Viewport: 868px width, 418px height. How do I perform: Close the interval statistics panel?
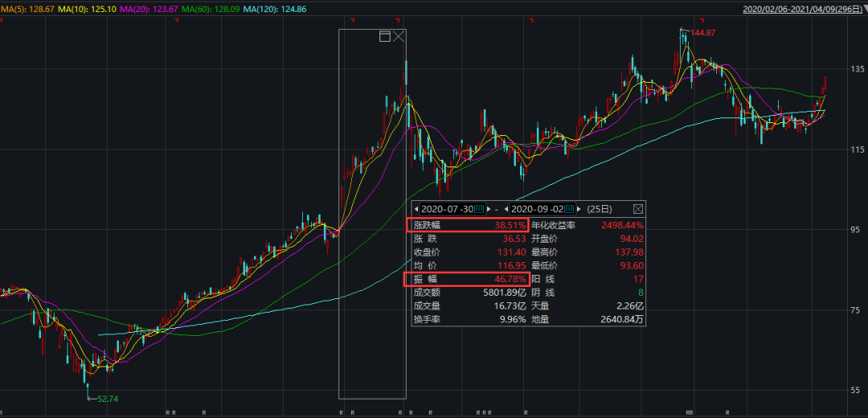pyautogui.click(x=638, y=209)
